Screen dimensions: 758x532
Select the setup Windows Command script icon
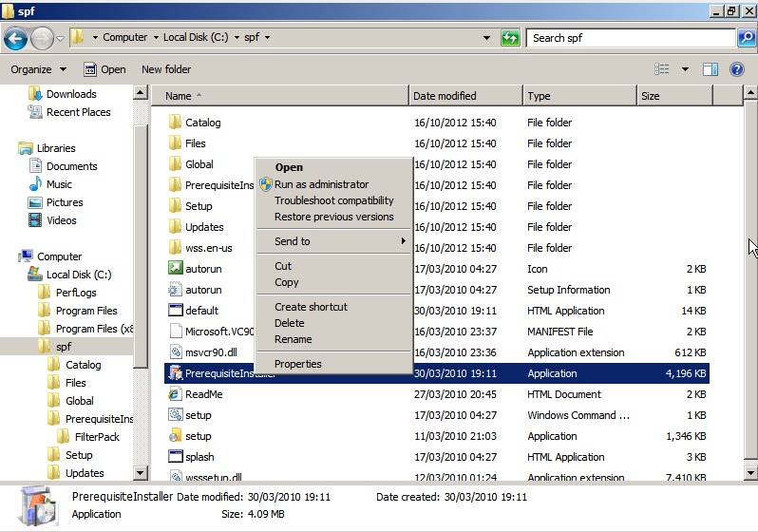pyautogui.click(x=175, y=415)
